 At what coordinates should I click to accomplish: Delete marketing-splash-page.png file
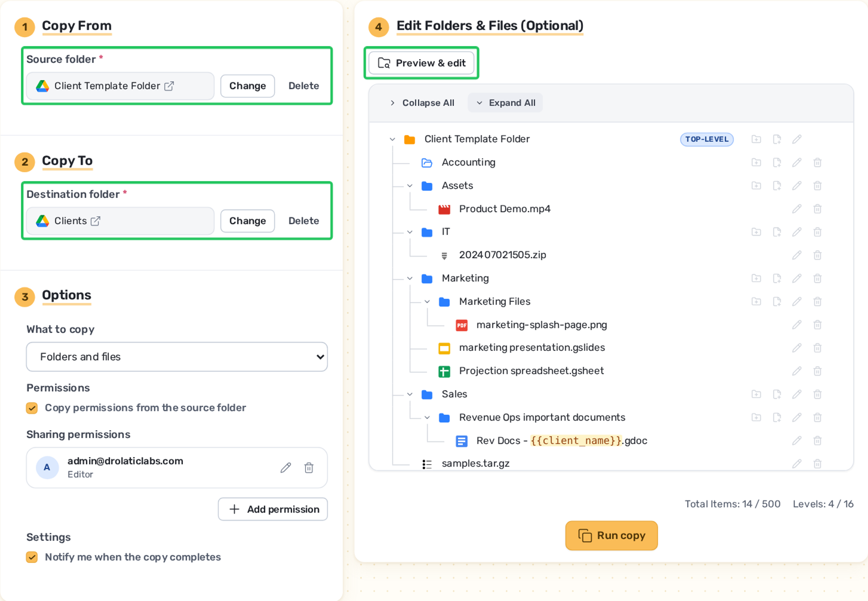(818, 325)
